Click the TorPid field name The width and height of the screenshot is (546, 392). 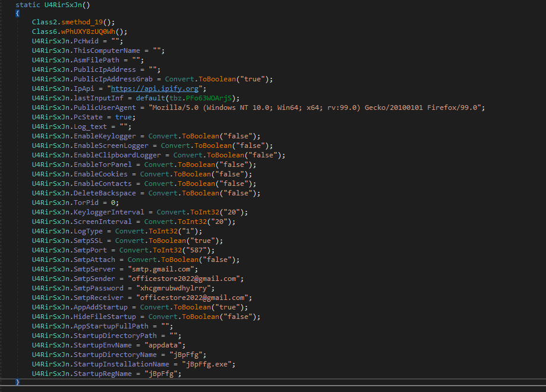pyautogui.click(x=86, y=203)
